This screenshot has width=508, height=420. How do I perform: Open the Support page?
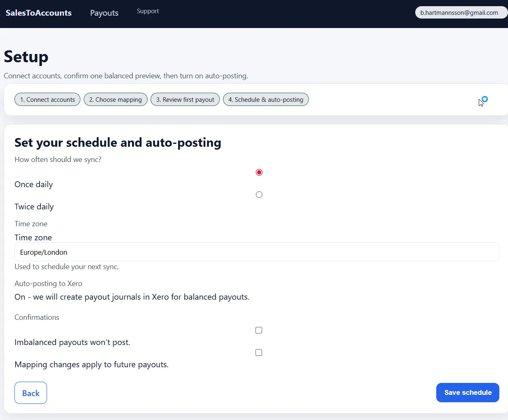click(148, 11)
